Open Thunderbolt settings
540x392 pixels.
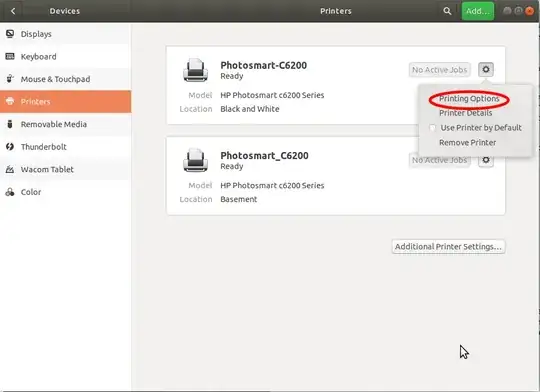(x=65, y=147)
